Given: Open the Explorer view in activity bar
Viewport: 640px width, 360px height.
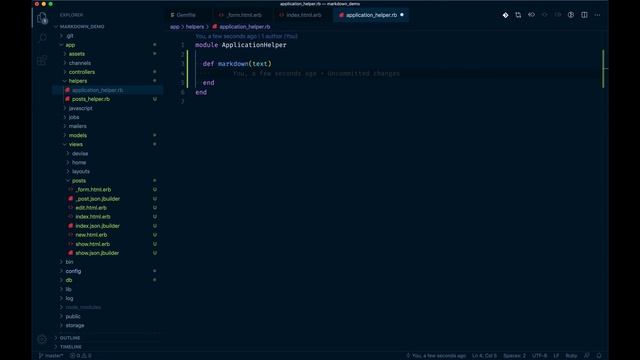Looking at the screenshot, I should (42, 18).
